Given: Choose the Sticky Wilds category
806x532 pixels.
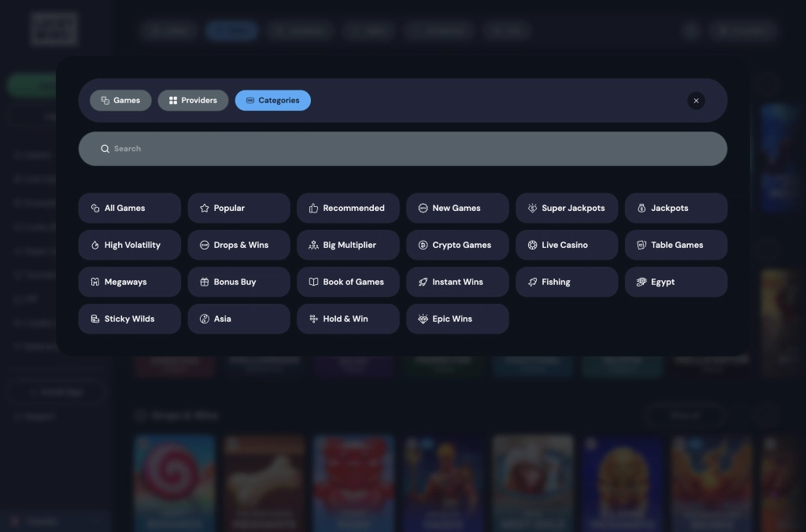Looking at the screenshot, I should (129, 319).
